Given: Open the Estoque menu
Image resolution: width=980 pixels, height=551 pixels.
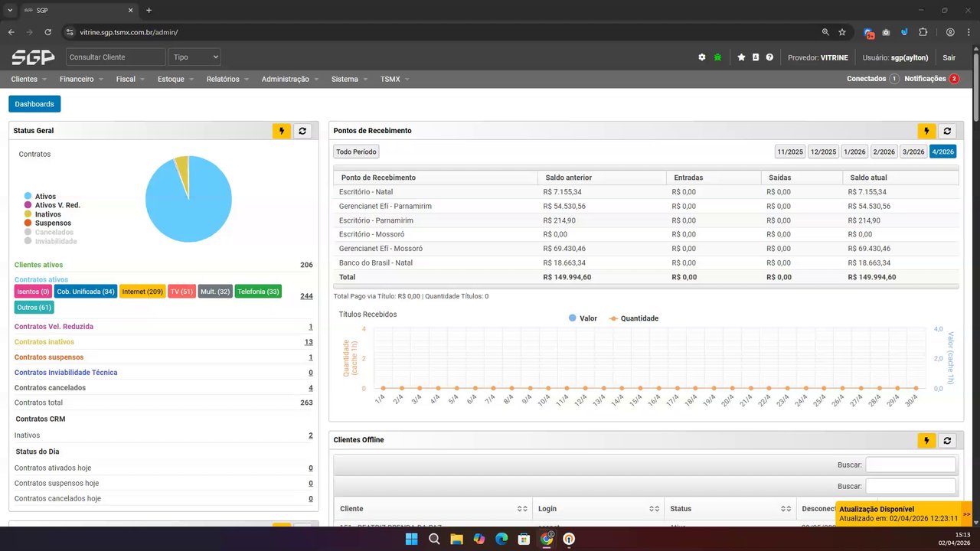Looking at the screenshot, I should click(x=175, y=79).
